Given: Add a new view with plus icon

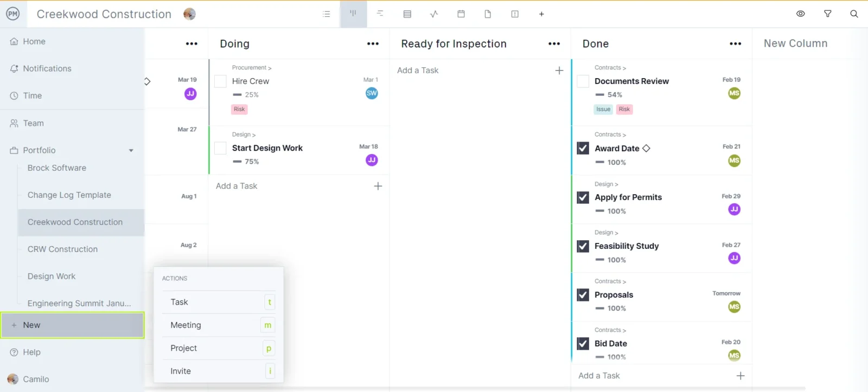Looking at the screenshot, I should [x=541, y=14].
